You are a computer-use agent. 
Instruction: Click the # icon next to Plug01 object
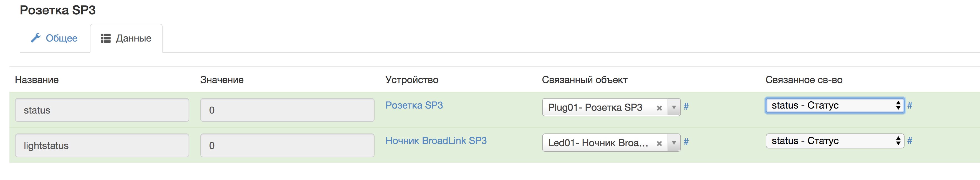tap(687, 107)
